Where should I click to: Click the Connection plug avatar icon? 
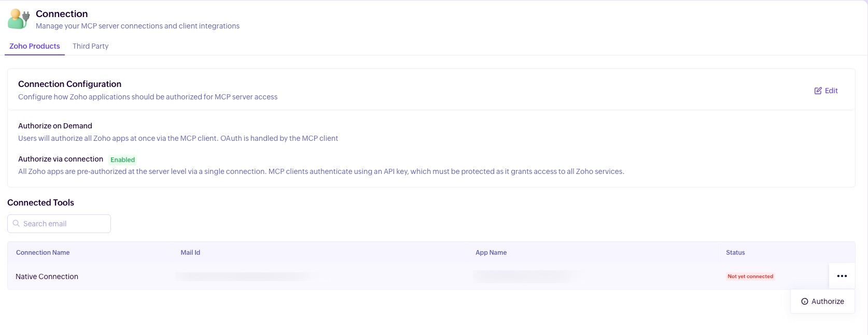(x=19, y=19)
